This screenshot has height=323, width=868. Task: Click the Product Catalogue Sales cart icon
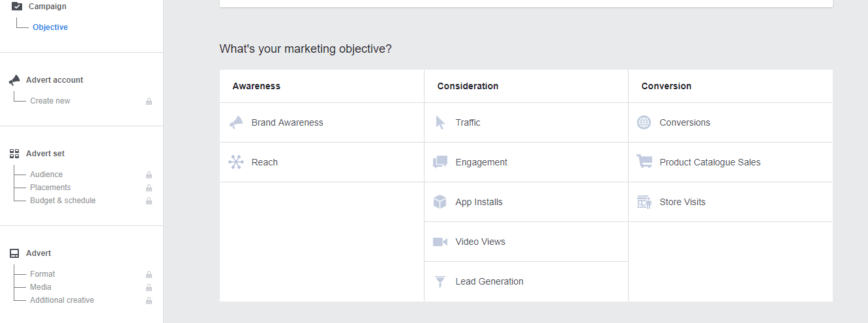644,162
